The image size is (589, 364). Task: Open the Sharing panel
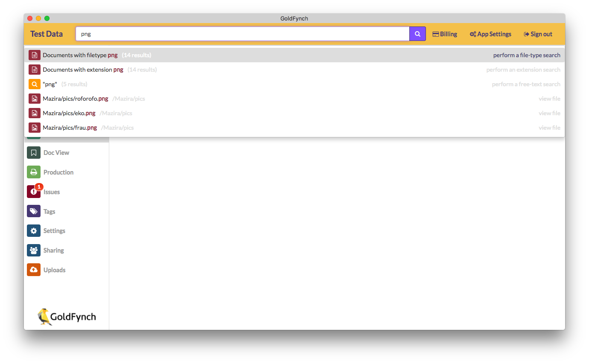(54, 250)
